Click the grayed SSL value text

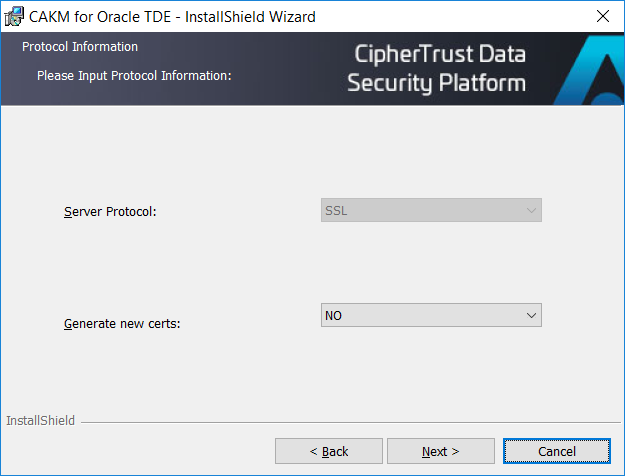[x=336, y=211]
